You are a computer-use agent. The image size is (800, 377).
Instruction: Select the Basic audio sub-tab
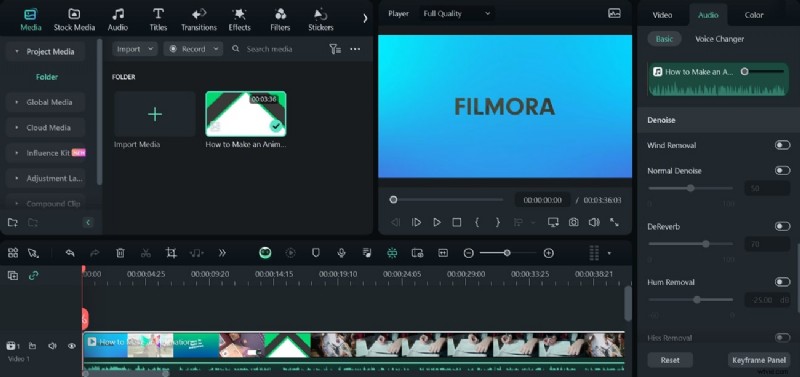[x=664, y=39]
